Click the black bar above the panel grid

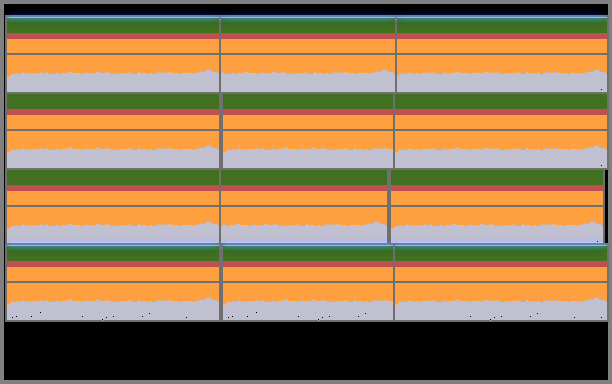(x=306, y=10)
